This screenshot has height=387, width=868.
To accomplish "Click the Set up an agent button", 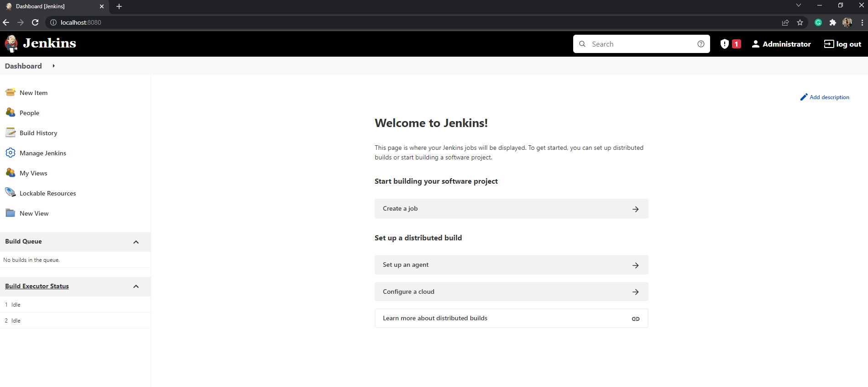I will (x=512, y=265).
